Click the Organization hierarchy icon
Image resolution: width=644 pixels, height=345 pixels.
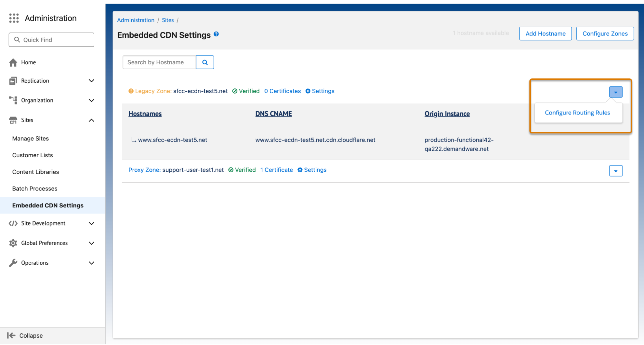click(x=13, y=100)
